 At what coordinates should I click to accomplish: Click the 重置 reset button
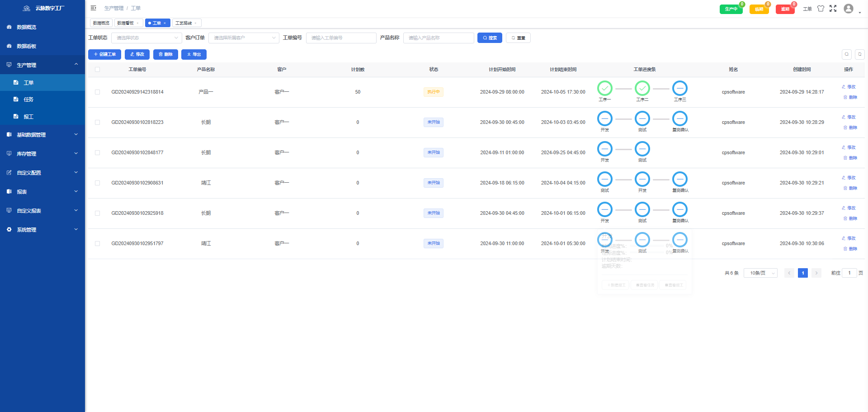(518, 38)
